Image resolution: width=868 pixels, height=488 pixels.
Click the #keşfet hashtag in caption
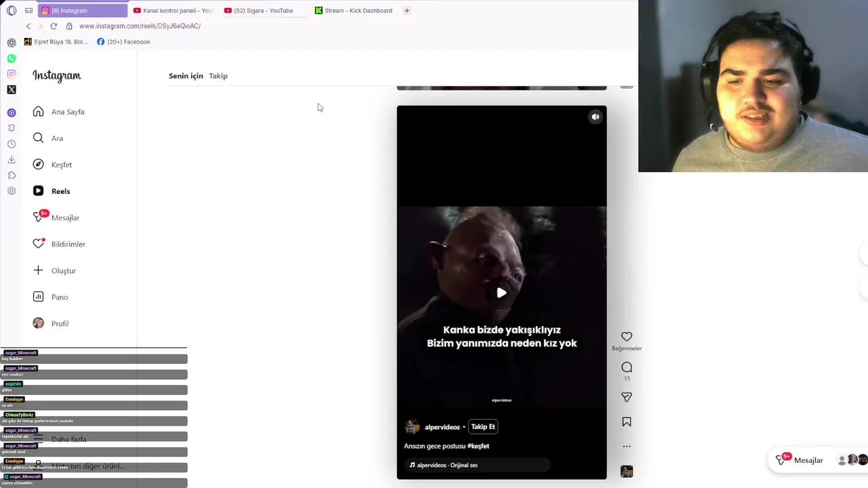tap(478, 446)
